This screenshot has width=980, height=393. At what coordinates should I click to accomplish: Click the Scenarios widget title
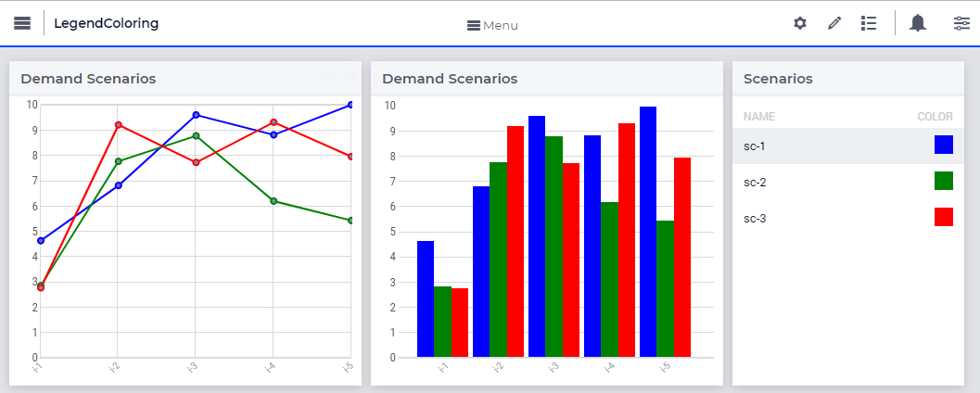pos(778,79)
